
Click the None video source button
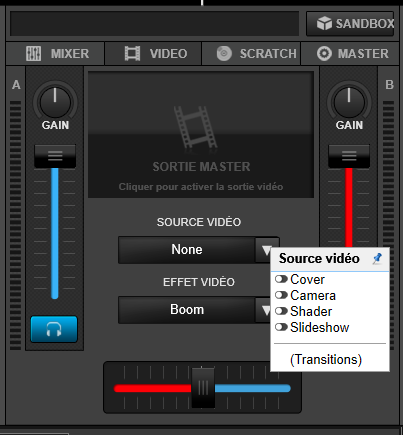[187, 250]
